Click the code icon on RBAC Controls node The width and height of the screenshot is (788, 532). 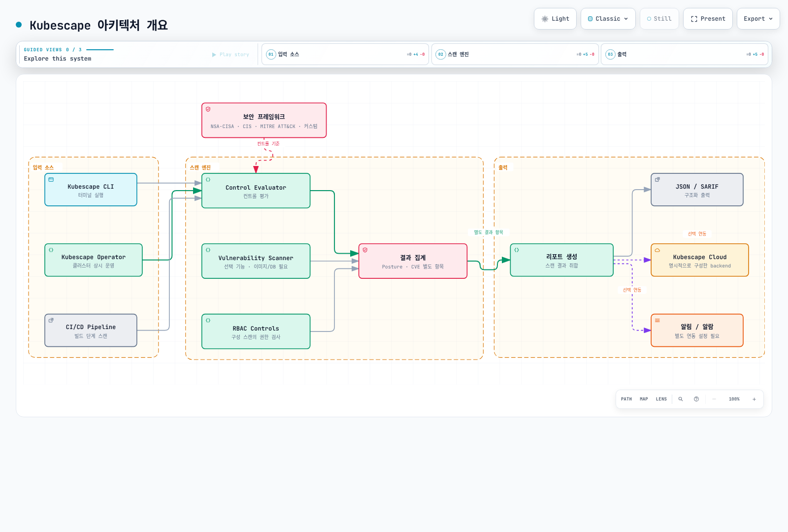208,320
